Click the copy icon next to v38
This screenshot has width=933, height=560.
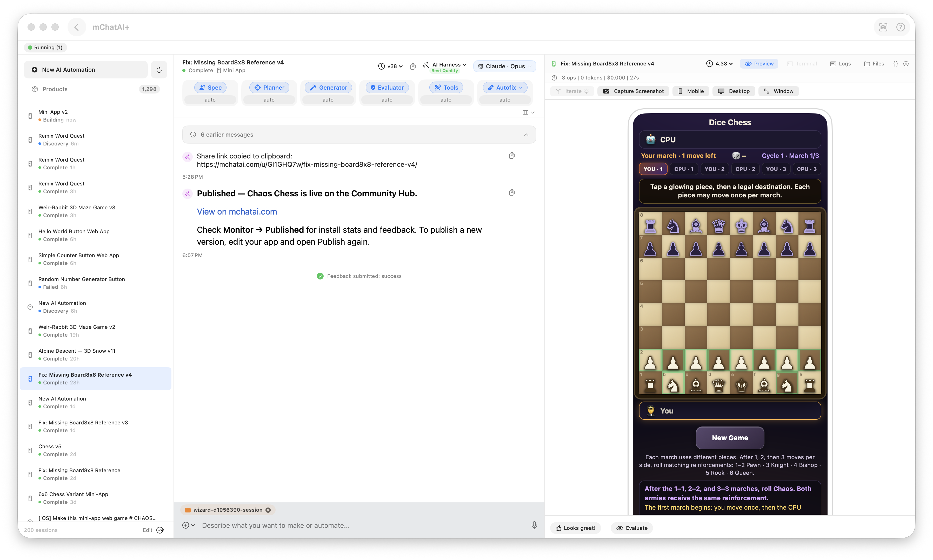tap(413, 66)
